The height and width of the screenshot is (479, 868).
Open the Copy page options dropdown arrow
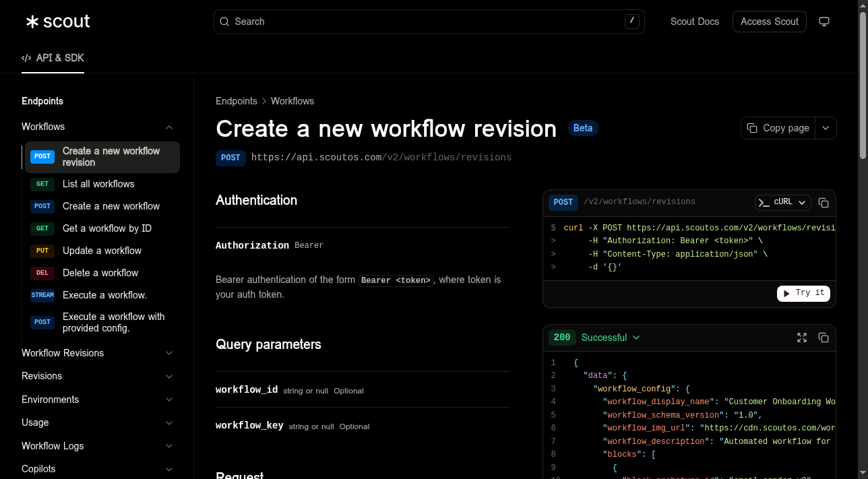(826, 128)
